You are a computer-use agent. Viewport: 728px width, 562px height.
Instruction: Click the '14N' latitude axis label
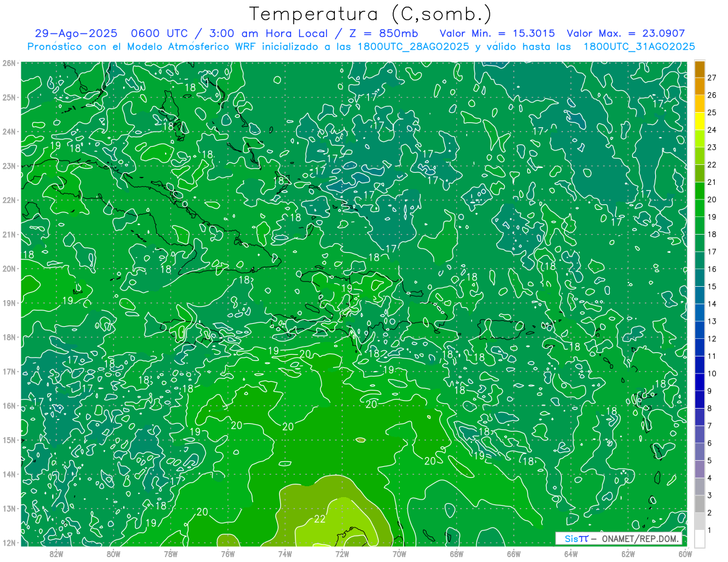pos(9,474)
